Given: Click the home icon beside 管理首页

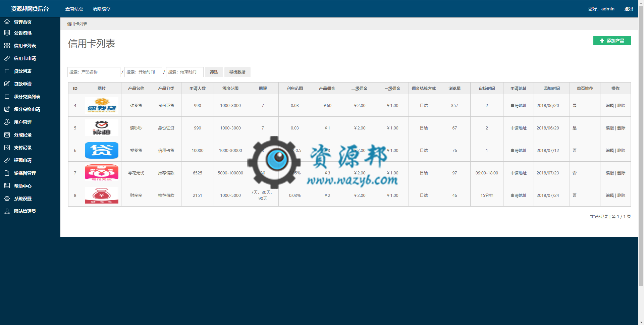Looking at the screenshot, I should point(7,22).
